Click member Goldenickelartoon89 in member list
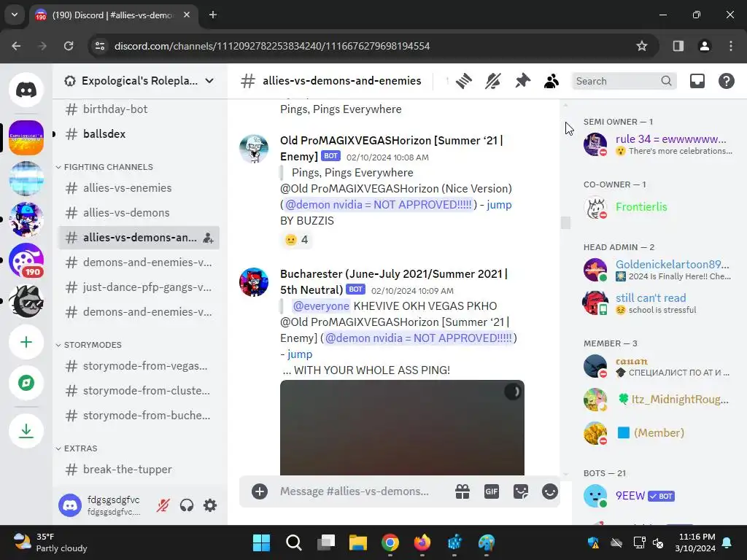 pos(657,270)
